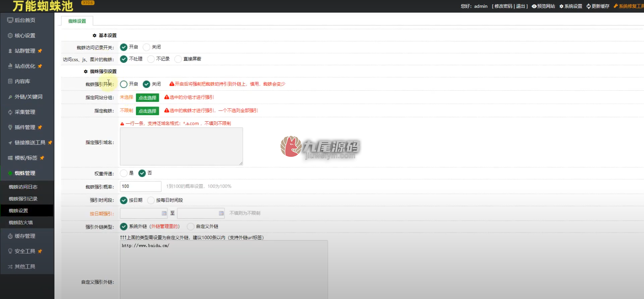Click 点击选择 for 指定蜘蛛
This screenshot has width=644, height=299.
[x=147, y=111]
